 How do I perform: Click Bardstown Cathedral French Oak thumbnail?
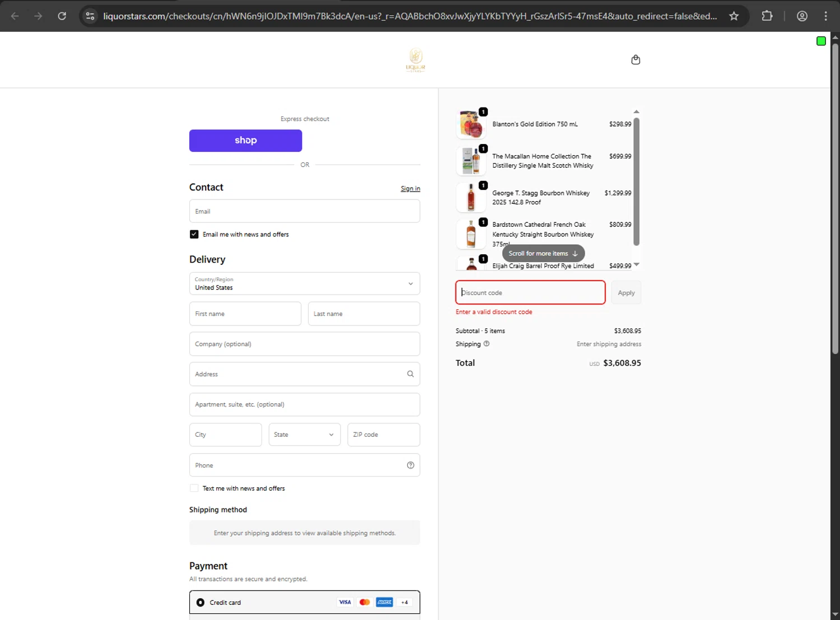point(471,234)
